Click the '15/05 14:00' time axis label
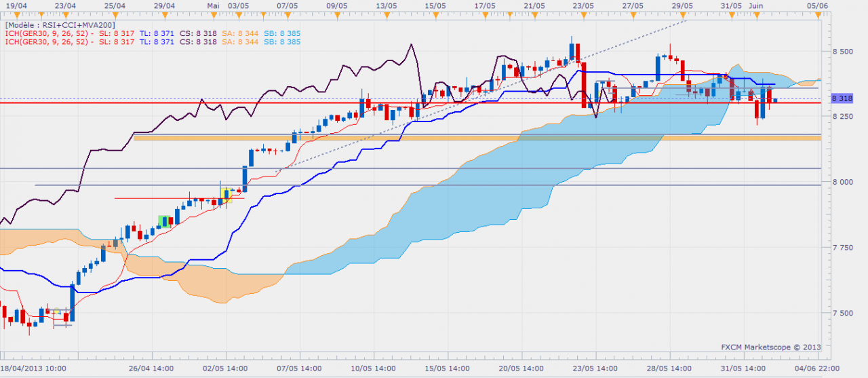Viewport: 868px width, 378px height. [448, 367]
